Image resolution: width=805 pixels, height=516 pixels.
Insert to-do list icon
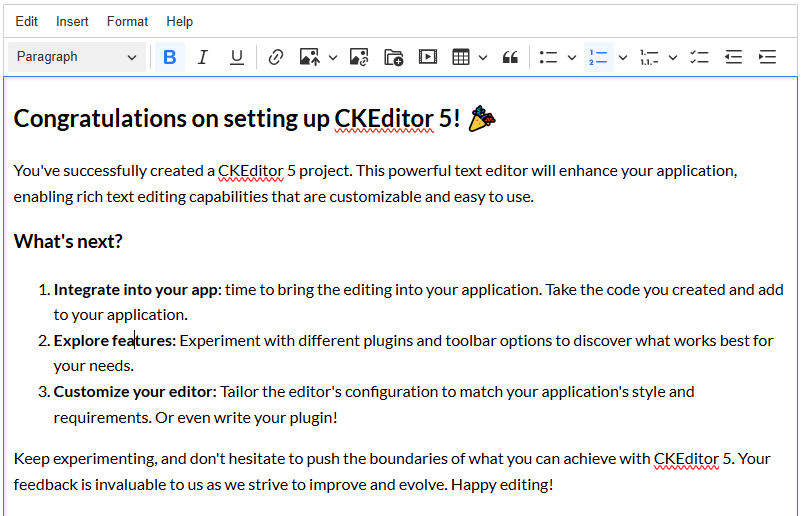pos(699,57)
